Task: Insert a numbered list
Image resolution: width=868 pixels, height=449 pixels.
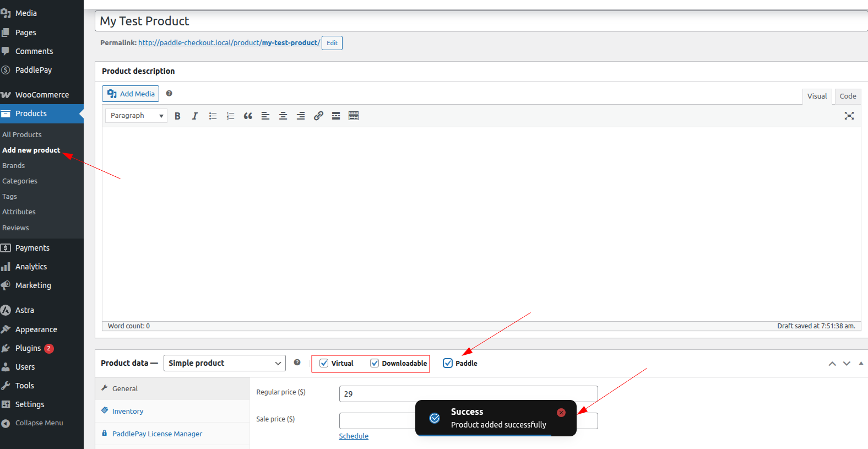Action: point(230,116)
